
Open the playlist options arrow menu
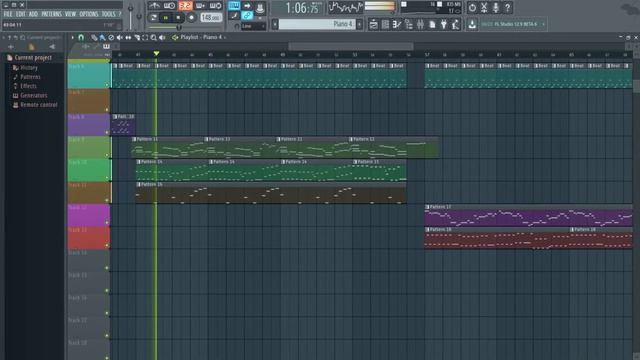coord(73,38)
